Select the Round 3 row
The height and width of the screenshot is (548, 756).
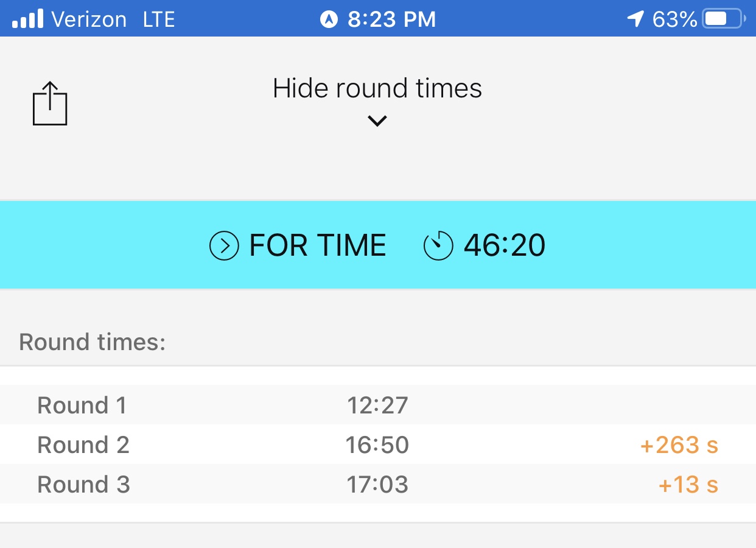[x=83, y=485]
